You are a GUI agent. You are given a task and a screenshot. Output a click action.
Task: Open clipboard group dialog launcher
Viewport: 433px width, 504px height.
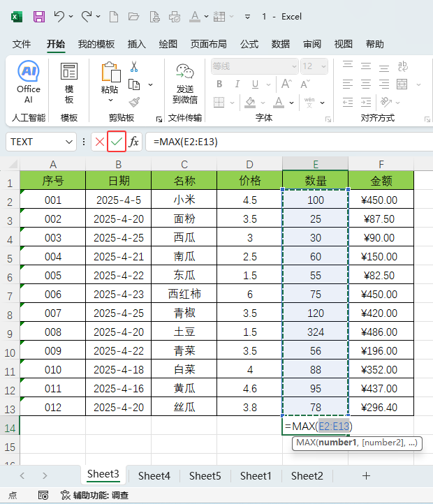tap(159, 119)
